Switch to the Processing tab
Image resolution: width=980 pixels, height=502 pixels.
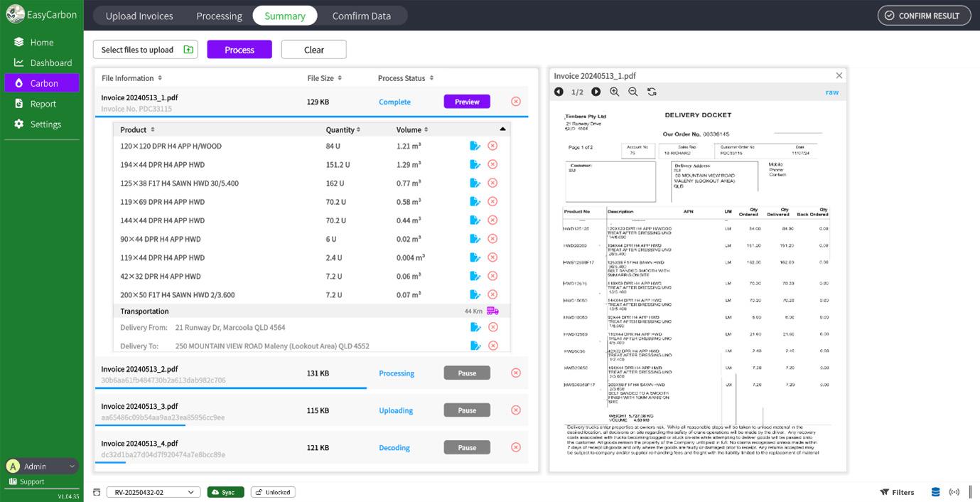pos(219,16)
